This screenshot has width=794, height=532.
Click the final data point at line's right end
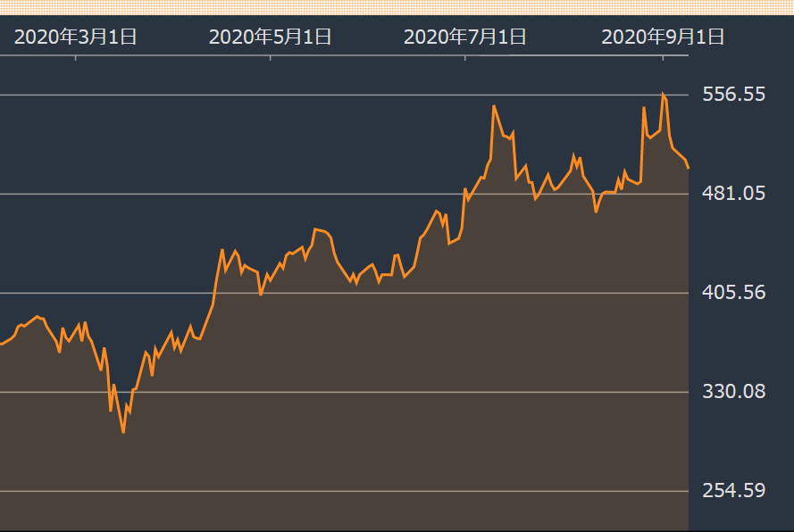pos(688,167)
